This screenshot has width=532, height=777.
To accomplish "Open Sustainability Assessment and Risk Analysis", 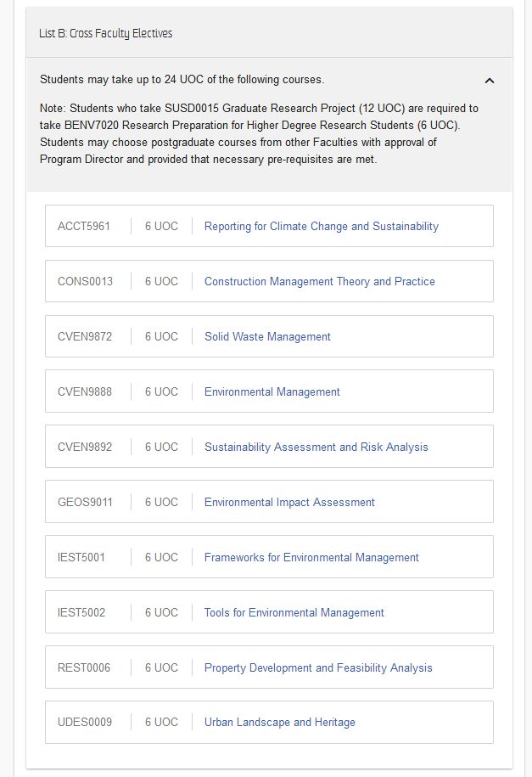I will pyautogui.click(x=316, y=447).
